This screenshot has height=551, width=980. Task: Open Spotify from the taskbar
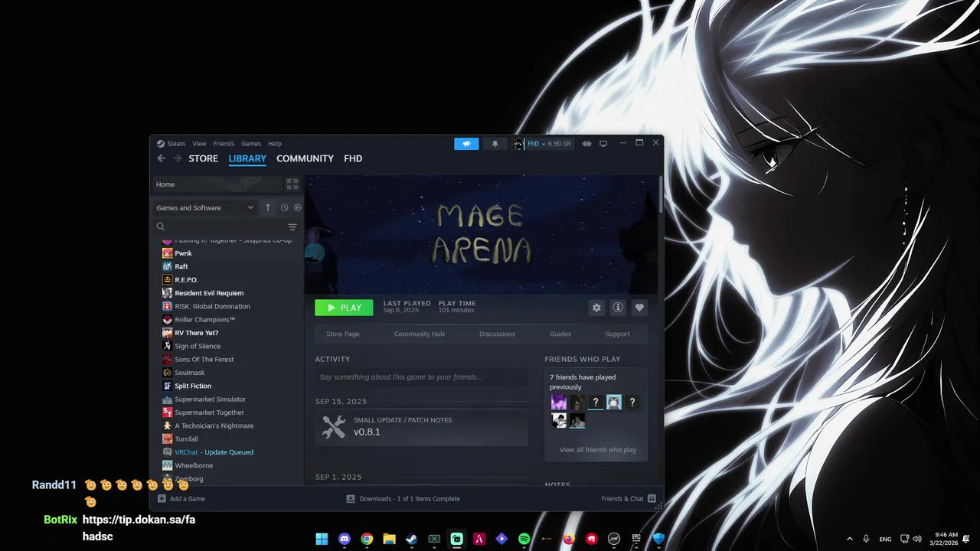coord(524,539)
